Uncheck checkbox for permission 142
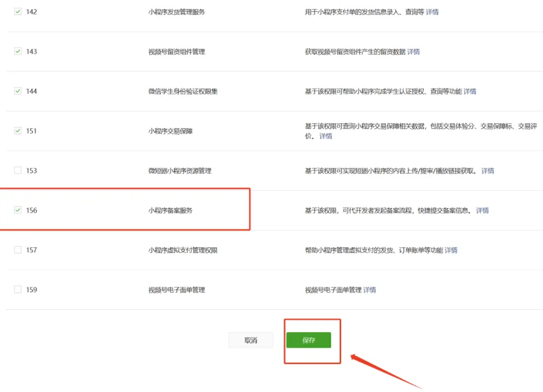The width and height of the screenshot is (543, 392). 17,12
